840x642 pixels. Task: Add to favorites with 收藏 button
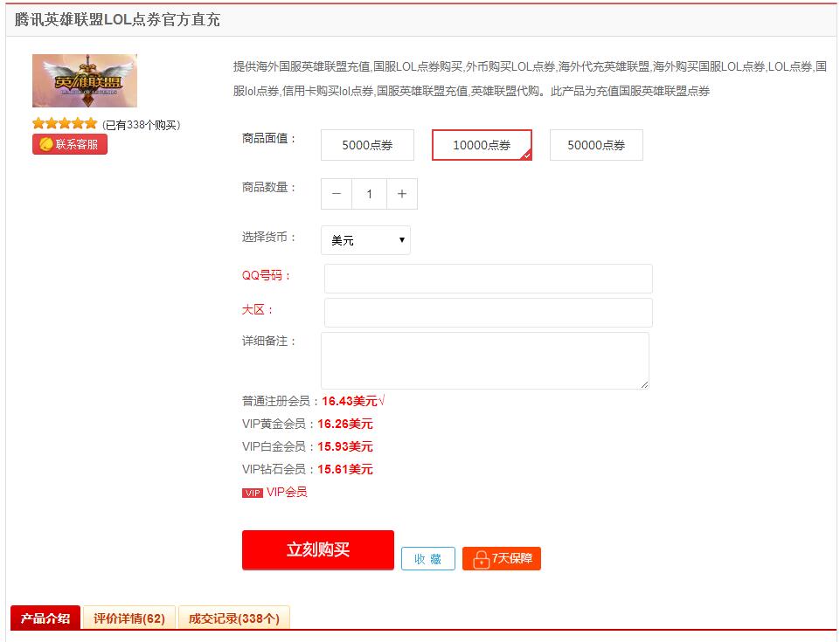coord(428,558)
